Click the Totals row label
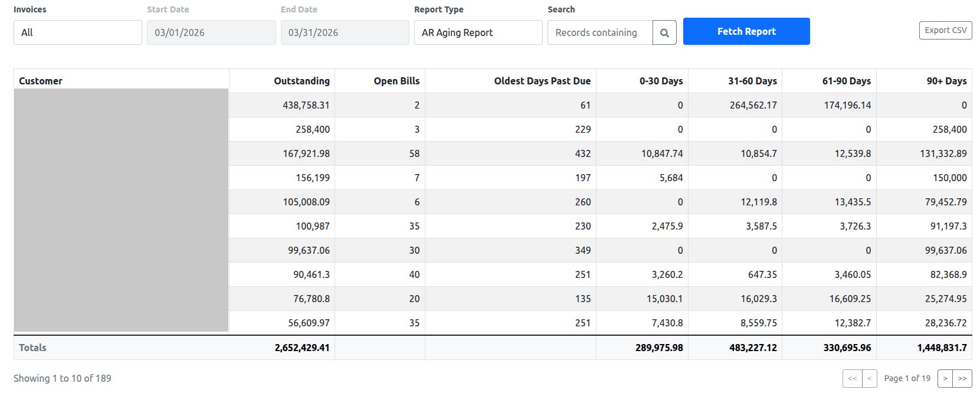 [32, 348]
